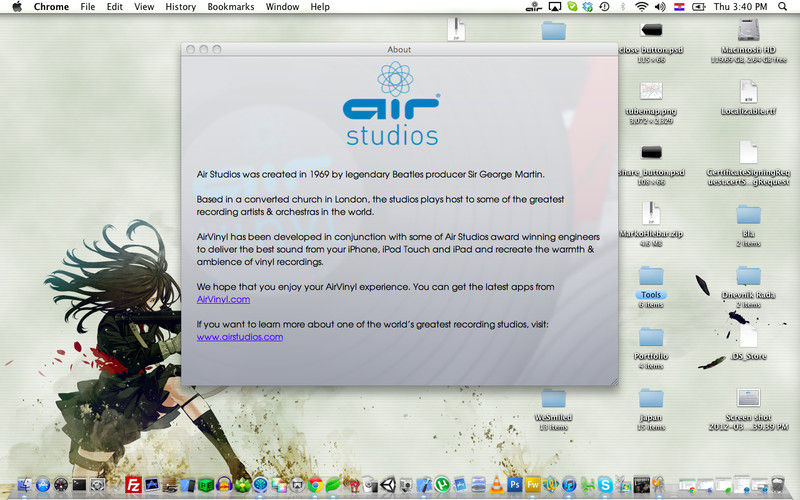The image size is (800, 500).
Task: Click the About window resize grip
Action: coord(614,381)
